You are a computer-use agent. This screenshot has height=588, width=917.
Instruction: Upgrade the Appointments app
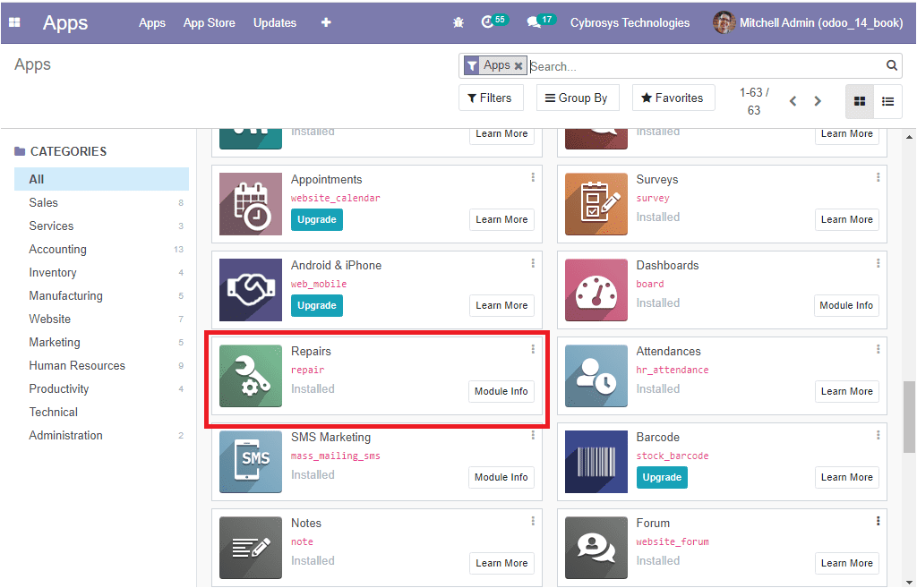click(x=316, y=220)
